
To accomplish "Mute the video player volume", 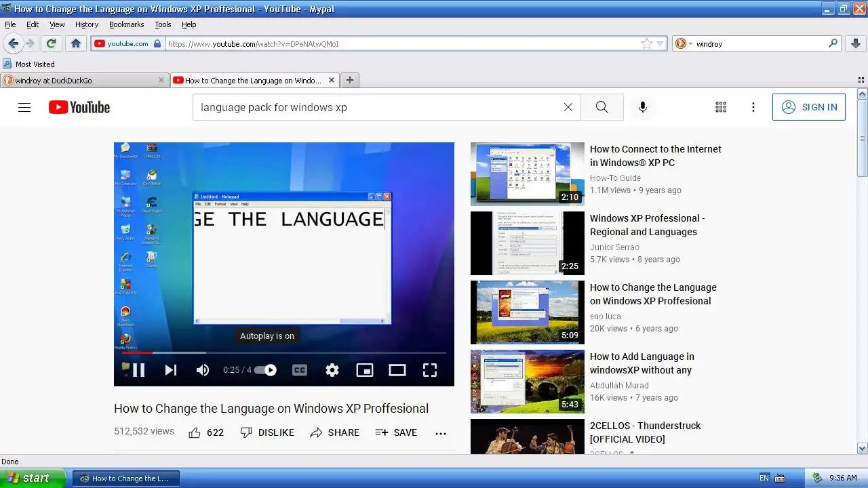I will [x=203, y=370].
